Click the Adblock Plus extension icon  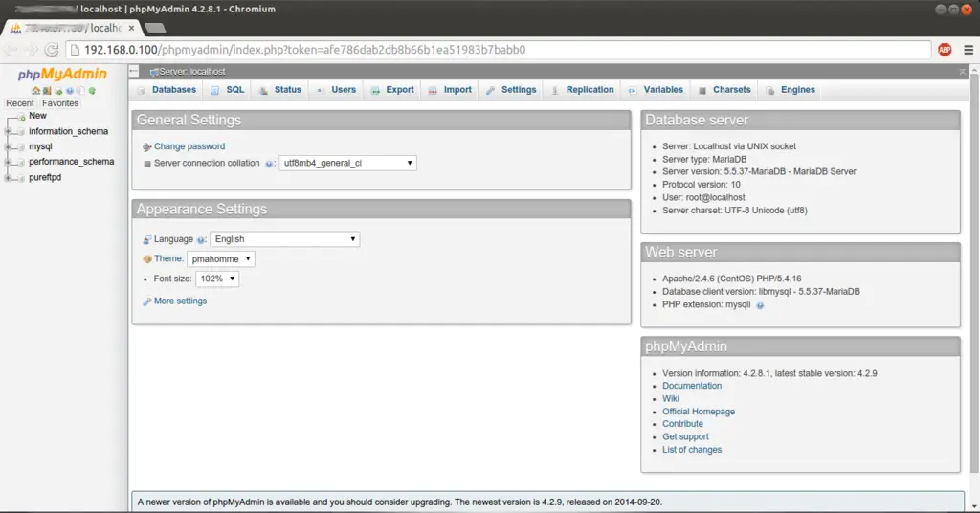[945, 50]
